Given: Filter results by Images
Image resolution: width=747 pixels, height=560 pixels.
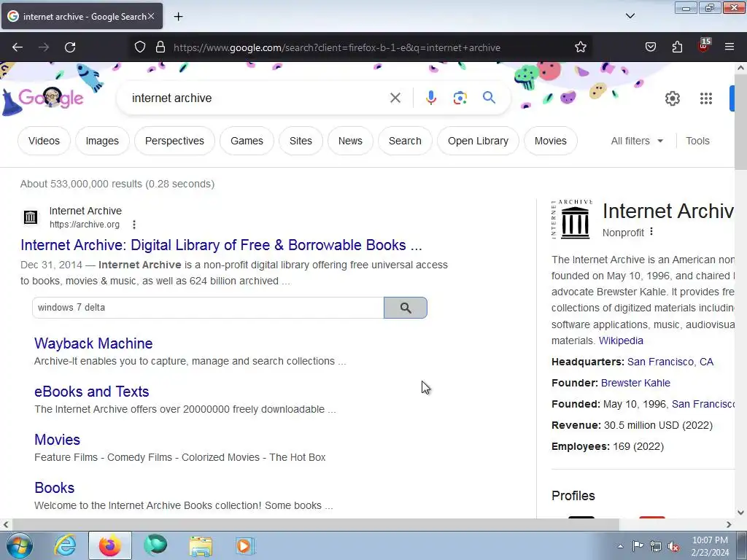Looking at the screenshot, I should pos(102,141).
